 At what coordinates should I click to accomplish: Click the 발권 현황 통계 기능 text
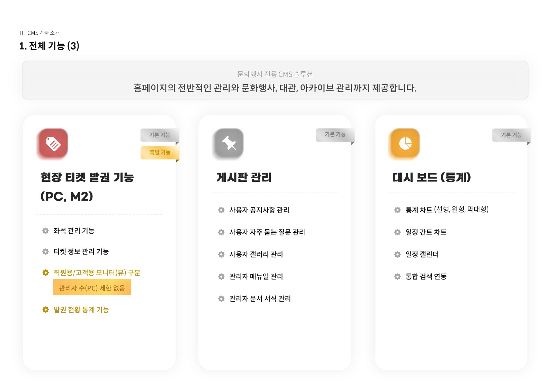(x=81, y=310)
